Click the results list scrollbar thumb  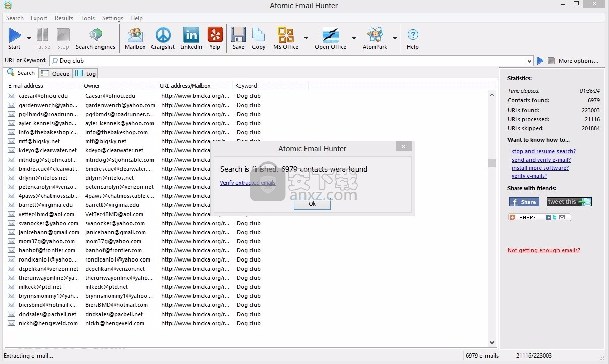pyautogui.click(x=492, y=163)
